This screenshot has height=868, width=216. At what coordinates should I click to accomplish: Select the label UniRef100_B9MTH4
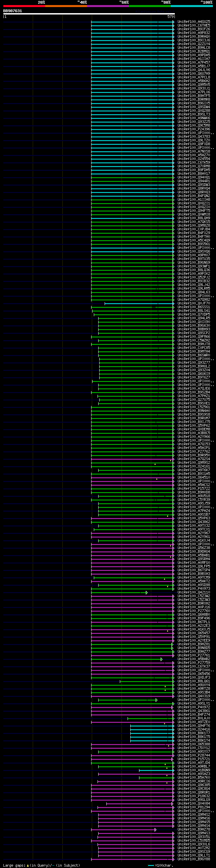point(194,351)
